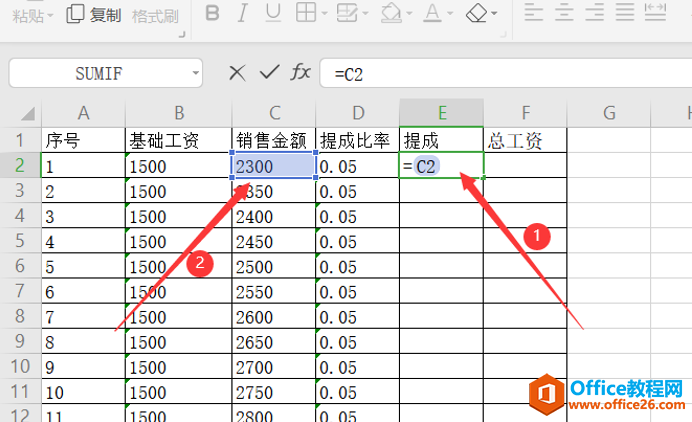Apply font color A
Screen dimensions: 692x422
click(x=432, y=12)
